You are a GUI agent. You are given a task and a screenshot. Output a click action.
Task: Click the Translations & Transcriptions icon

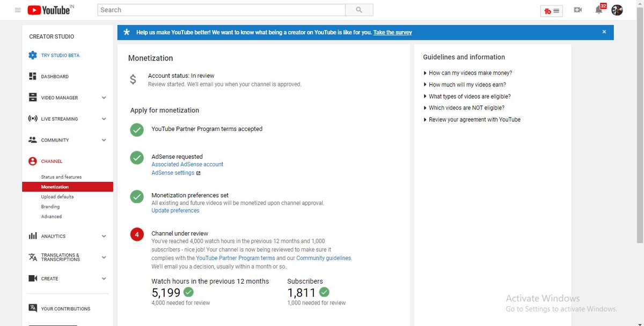point(33,257)
